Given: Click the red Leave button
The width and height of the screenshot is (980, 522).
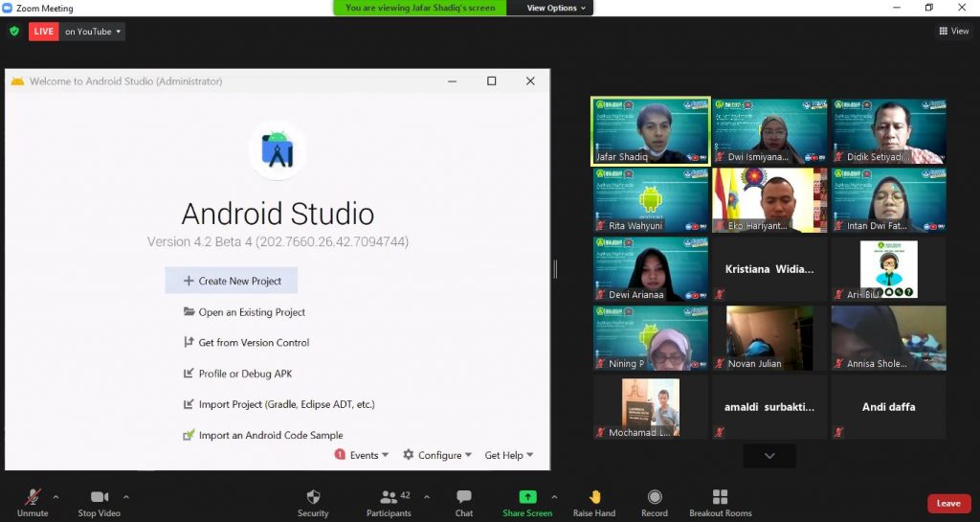Looking at the screenshot, I should (x=948, y=503).
